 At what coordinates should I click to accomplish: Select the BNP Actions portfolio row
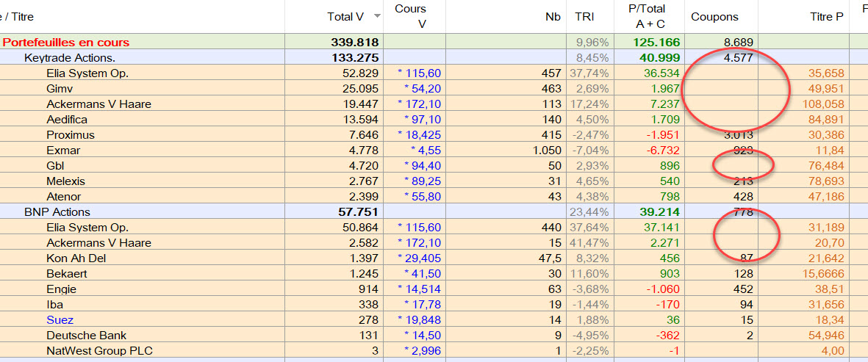[57, 212]
